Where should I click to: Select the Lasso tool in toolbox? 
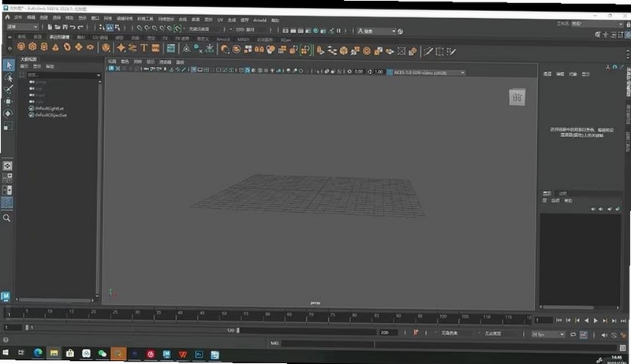click(x=9, y=77)
